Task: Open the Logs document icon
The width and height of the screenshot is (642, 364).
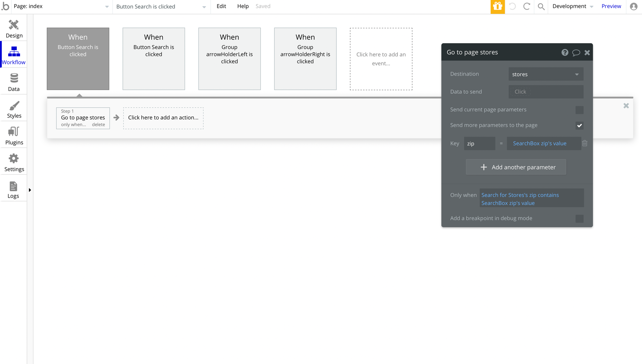Action: coord(13,186)
